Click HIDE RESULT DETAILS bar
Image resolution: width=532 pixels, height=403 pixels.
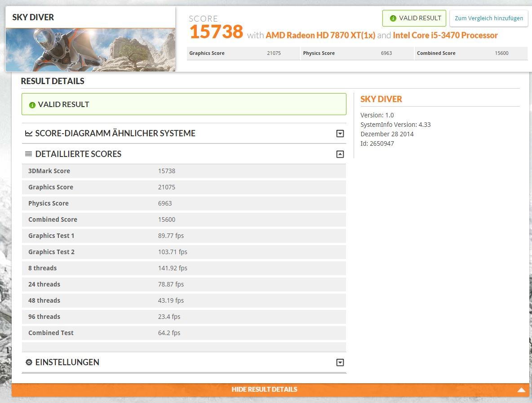coord(270,390)
